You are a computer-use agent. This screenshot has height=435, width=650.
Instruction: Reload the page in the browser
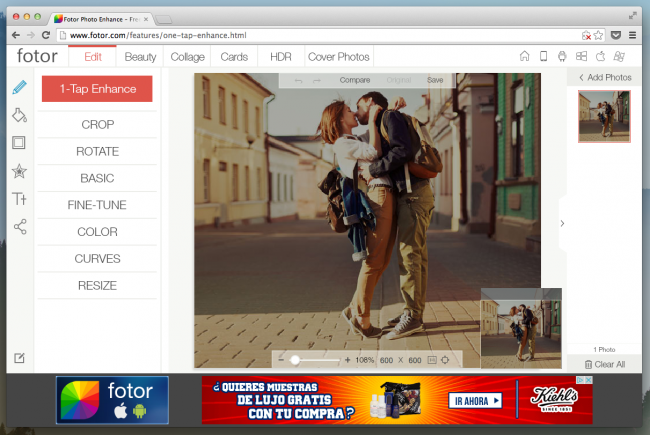pos(46,35)
